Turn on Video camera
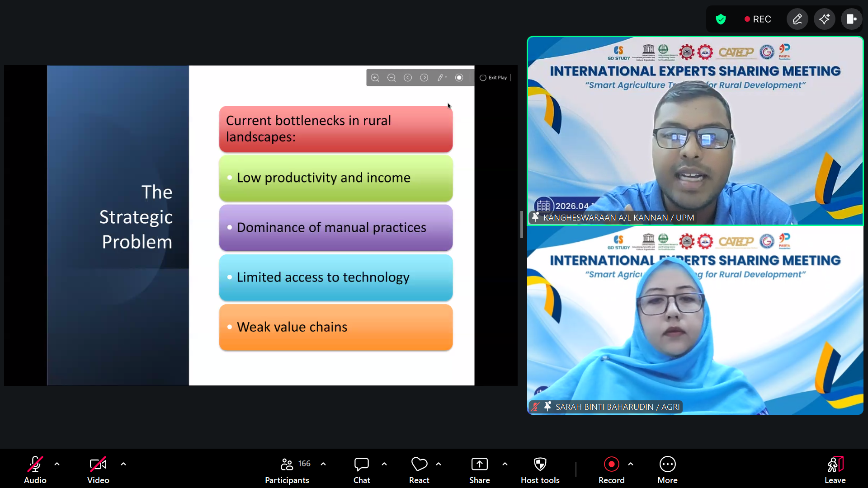This screenshot has height=488, width=868. point(98,469)
